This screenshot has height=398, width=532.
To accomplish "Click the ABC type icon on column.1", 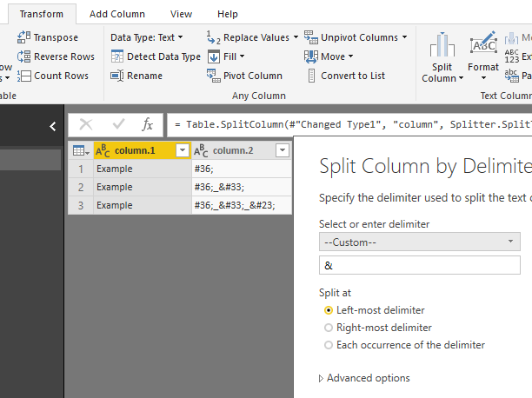I will coord(103,150).
